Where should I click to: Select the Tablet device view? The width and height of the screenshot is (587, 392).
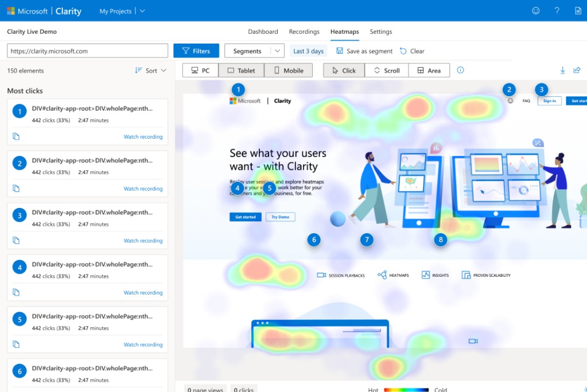[x=241, y=70]
